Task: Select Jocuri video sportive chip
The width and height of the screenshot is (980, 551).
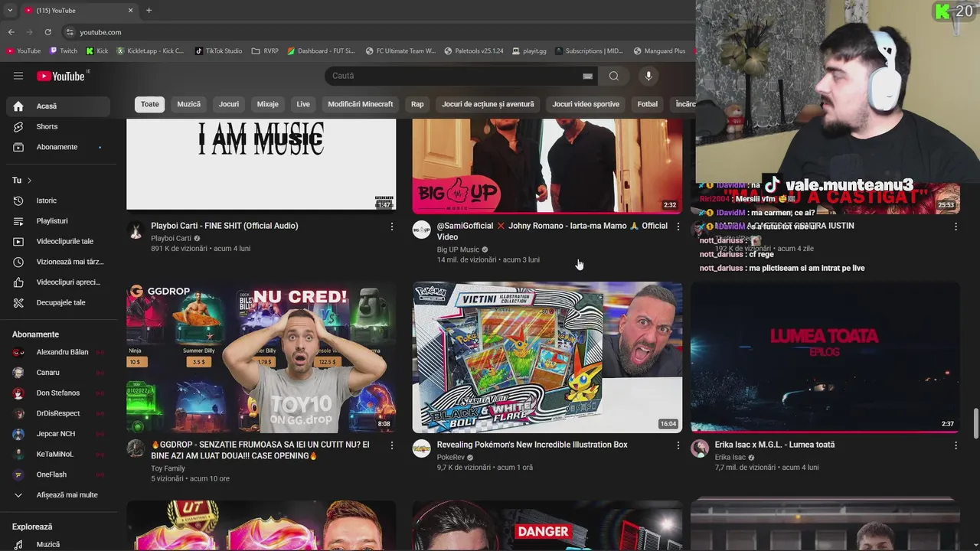Action: 586,104
